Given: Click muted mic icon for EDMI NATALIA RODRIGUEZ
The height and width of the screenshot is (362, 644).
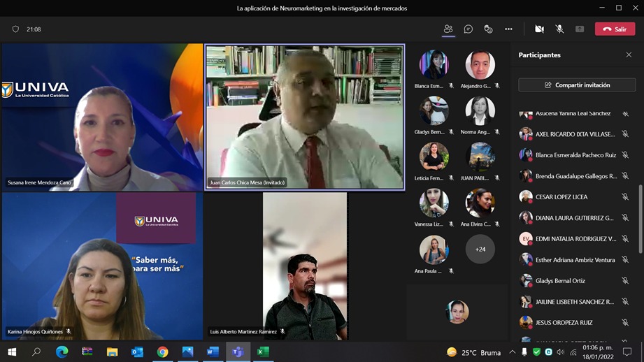Looking at the screenshot, I should coord(625,238).
